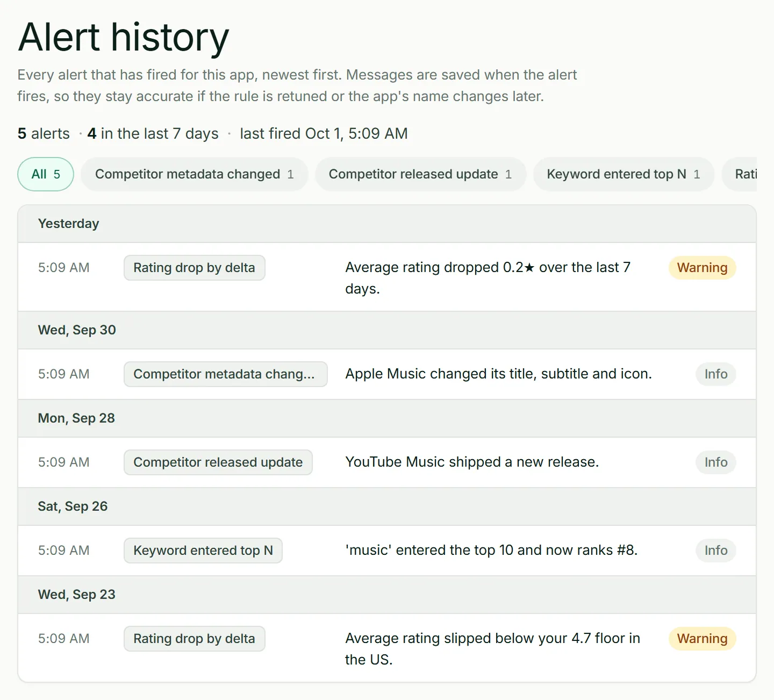Click the Yesterday group header

[387, 224]
